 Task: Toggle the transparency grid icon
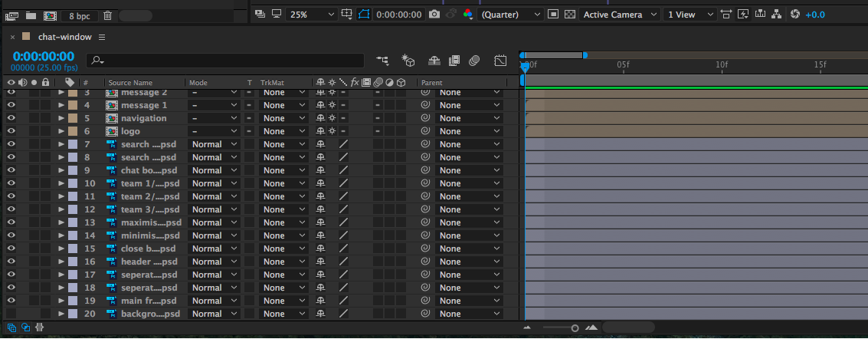click(569, 15)
